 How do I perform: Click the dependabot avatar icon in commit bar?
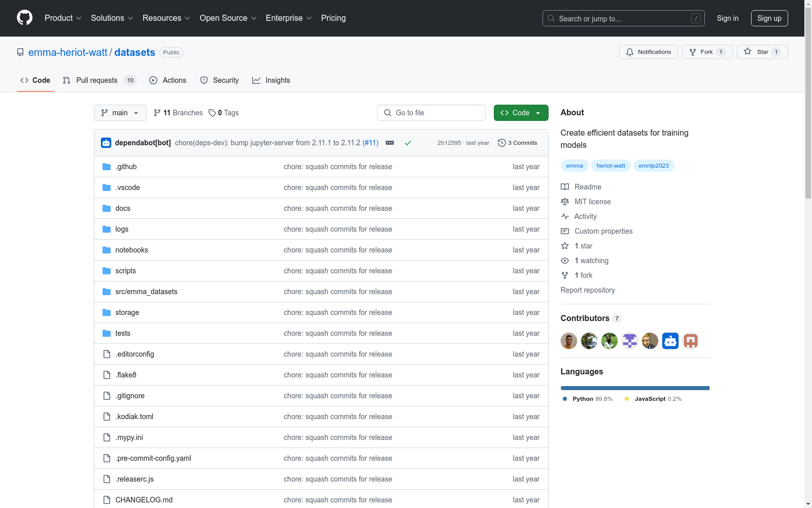tap(106, 143)
